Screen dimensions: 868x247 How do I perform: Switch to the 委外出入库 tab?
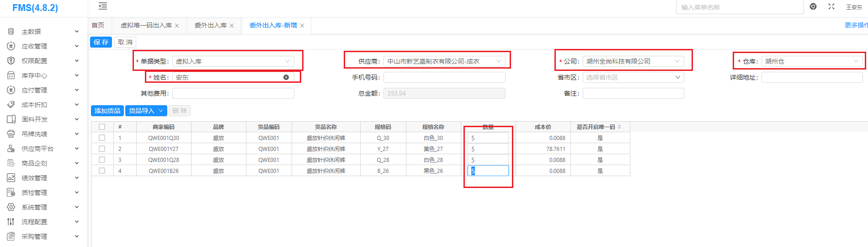210,26
